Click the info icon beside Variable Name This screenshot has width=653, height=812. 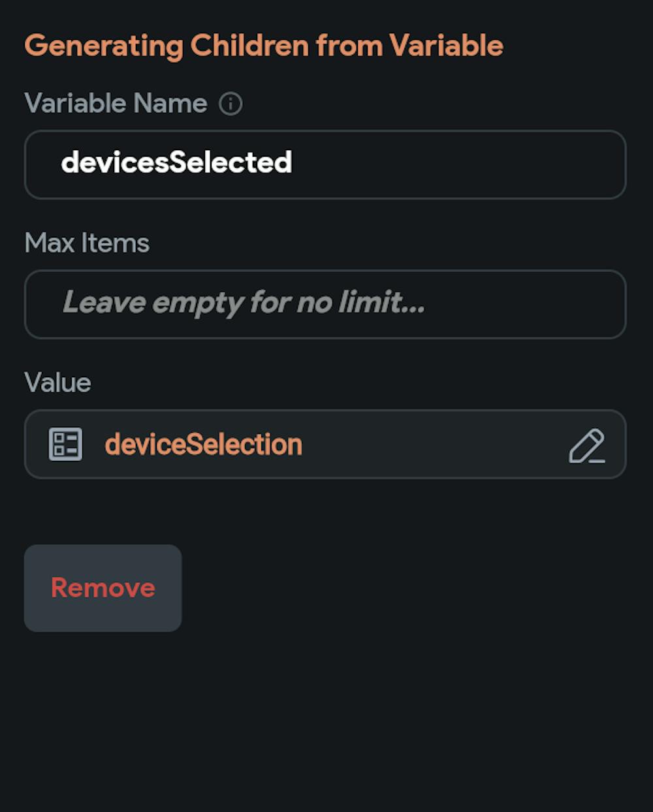click(x=231, y=104)
